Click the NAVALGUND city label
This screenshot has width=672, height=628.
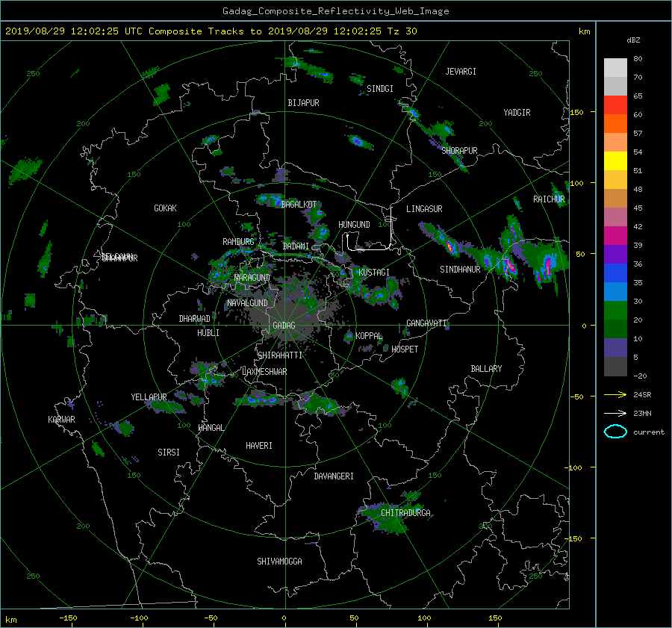(x=247, y=303)
